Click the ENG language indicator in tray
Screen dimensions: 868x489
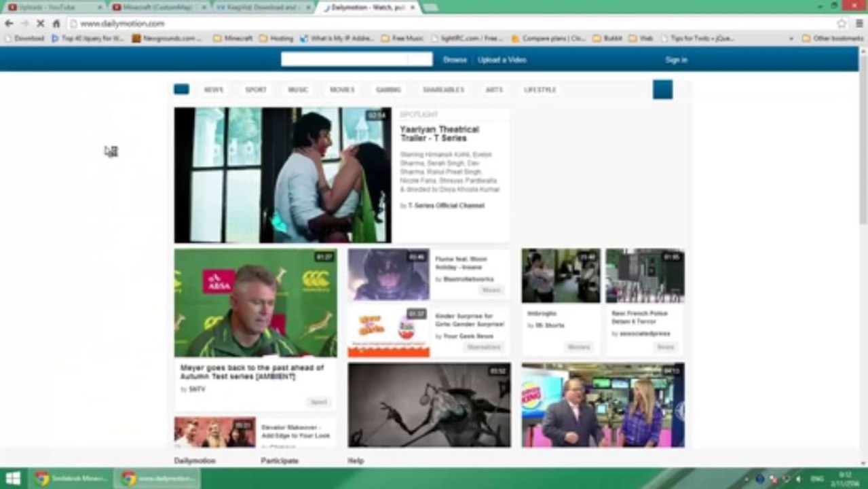point(816,479)
